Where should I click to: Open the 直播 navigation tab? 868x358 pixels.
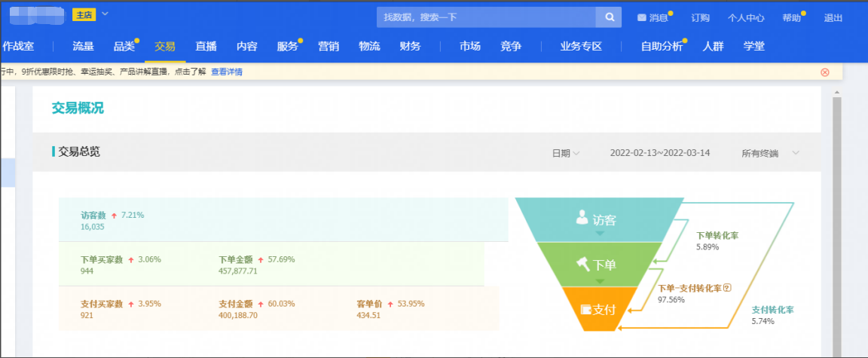[x=206, y=47]
